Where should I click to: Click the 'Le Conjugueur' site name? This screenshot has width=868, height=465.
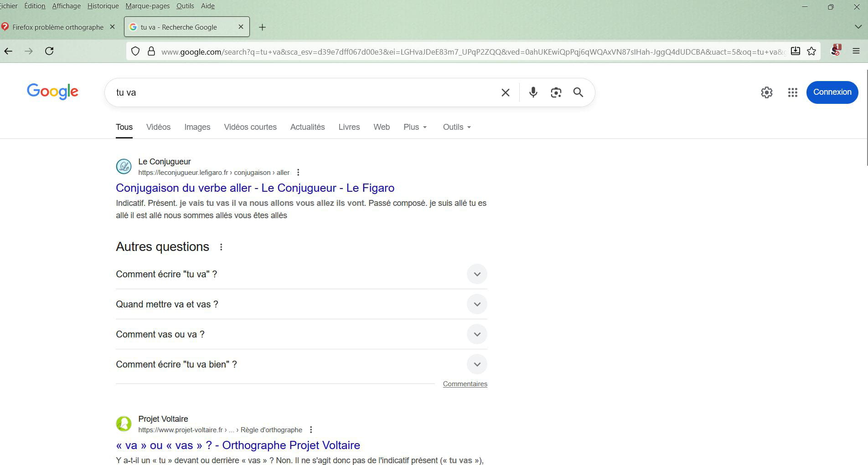tap(165, 162)
